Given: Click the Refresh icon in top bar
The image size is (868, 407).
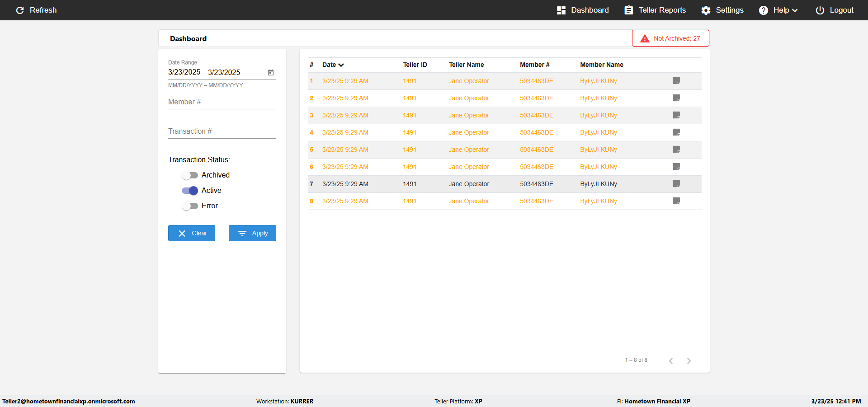Looking at the screenshot, I should (x=20, y=10).
